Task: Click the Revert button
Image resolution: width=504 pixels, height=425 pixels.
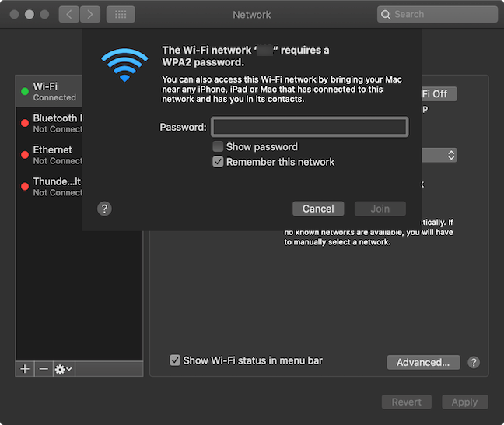Action: pos(406,402)
